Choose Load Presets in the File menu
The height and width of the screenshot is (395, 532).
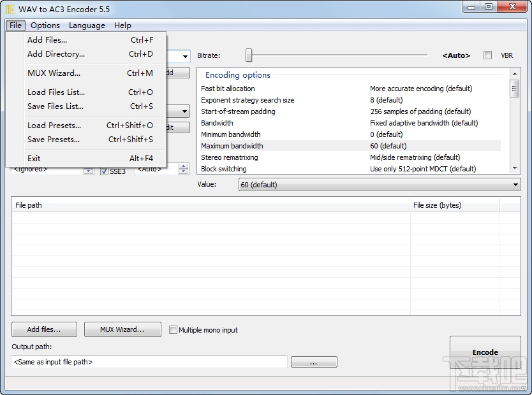pyautogui.click(x=54, y=126)
